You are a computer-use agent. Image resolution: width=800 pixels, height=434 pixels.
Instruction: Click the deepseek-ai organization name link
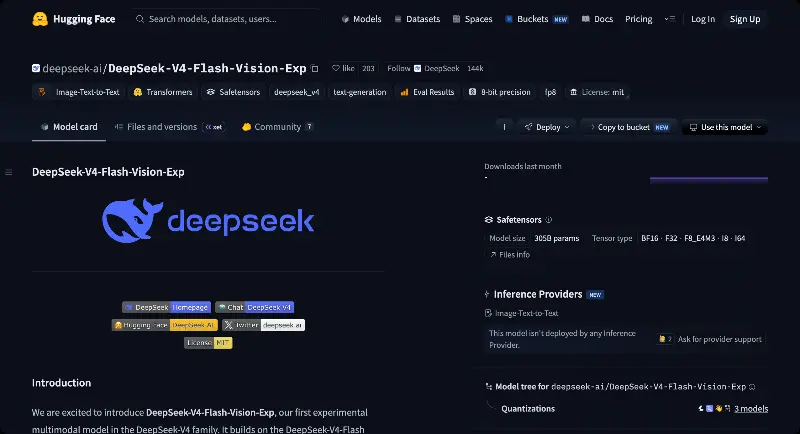click(72, 68)
